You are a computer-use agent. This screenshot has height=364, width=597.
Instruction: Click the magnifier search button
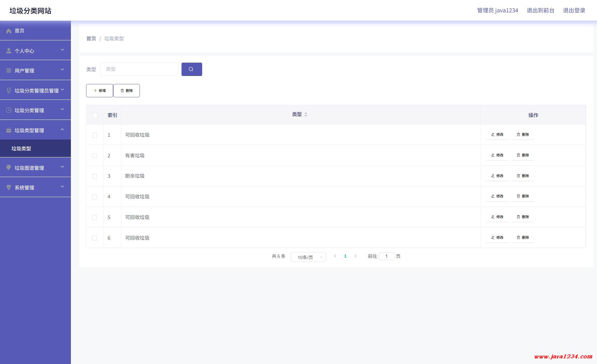pyautogui.click(x=191, y=69)
